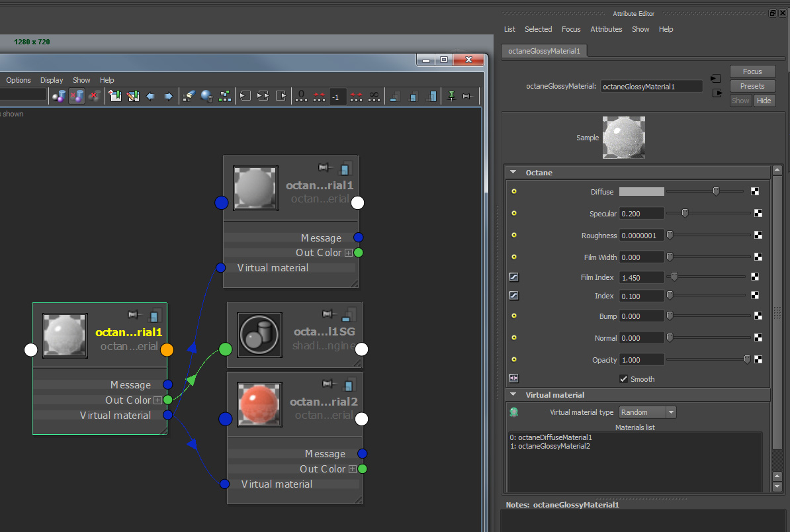The image size is (790, 532).
Task: Toggle the yellow dot next to Roughness
Action: [x=514, y=236]
